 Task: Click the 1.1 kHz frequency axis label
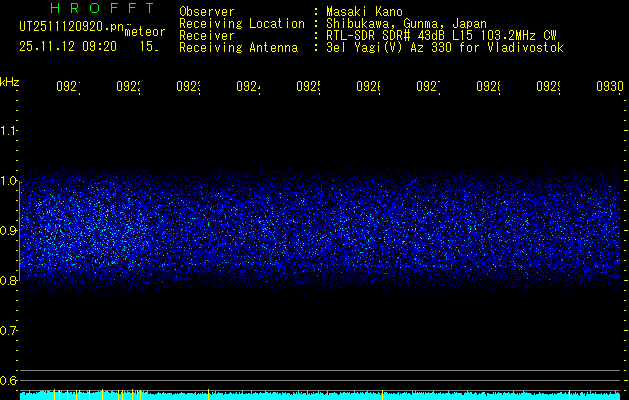click(8, 131)
